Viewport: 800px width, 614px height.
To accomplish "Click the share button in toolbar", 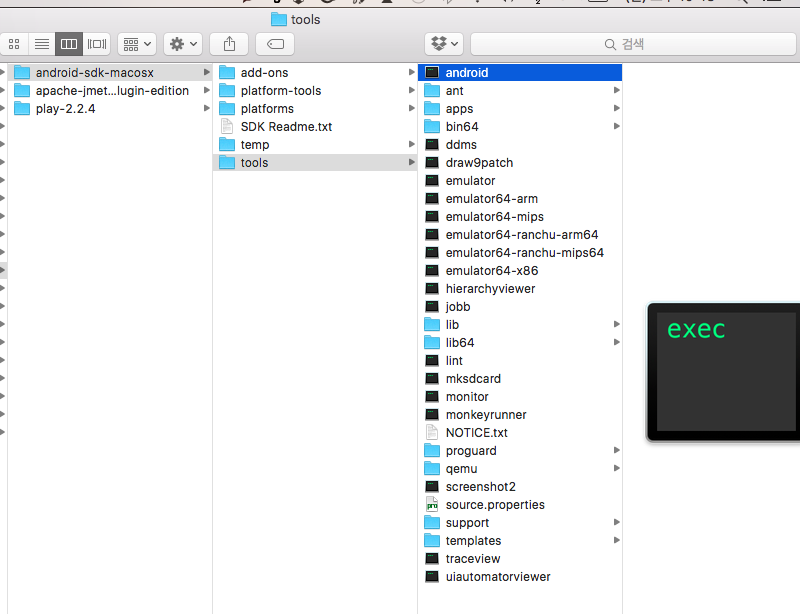I will click(229, 44).
